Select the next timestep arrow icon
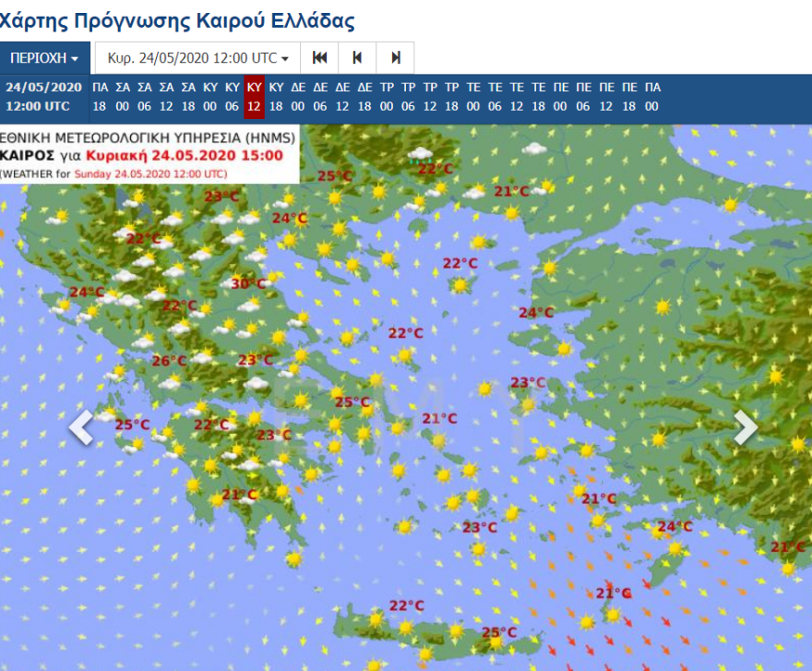Image resolution: width=812 pixels, height=671 pixels. pyautogui.click(x=395, y=57)
